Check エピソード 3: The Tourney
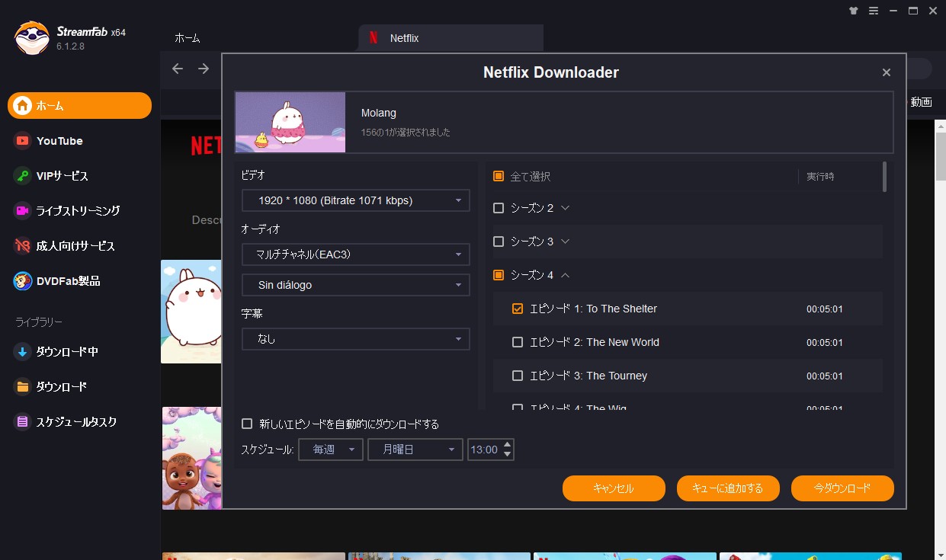This screenshot has width=946, height=560. click(x=518, y=376)
